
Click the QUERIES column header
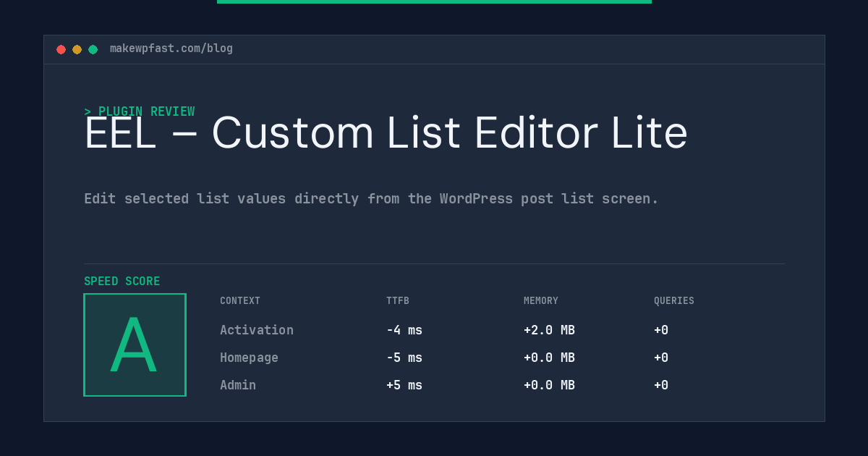point(674,301)
